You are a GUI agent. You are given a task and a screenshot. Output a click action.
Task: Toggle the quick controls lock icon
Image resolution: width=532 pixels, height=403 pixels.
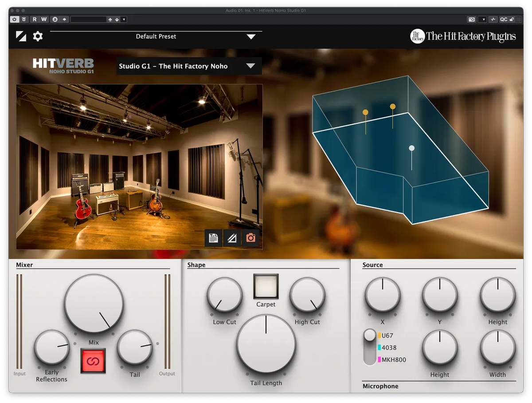click(512, 19)
